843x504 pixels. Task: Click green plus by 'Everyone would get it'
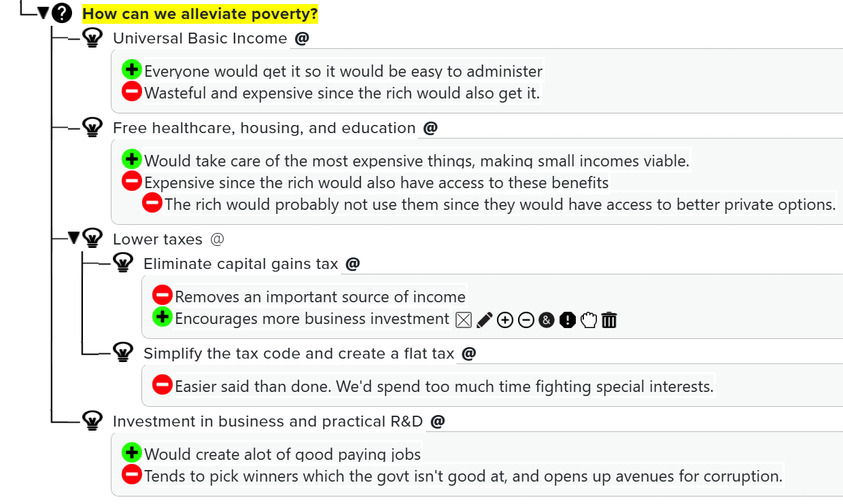[132, 69]
